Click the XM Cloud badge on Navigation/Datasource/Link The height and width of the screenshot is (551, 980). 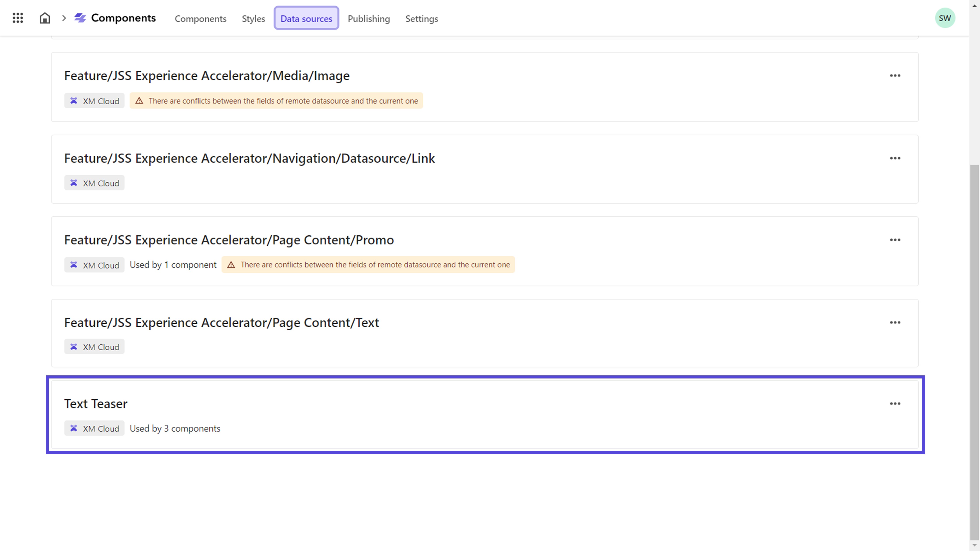click(x=94, y=183)
